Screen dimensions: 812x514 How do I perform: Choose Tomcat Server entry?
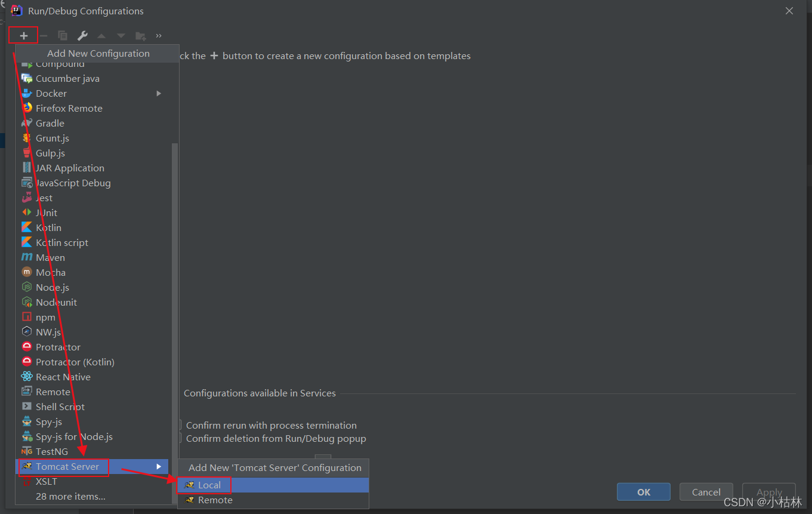click(92, 466)
